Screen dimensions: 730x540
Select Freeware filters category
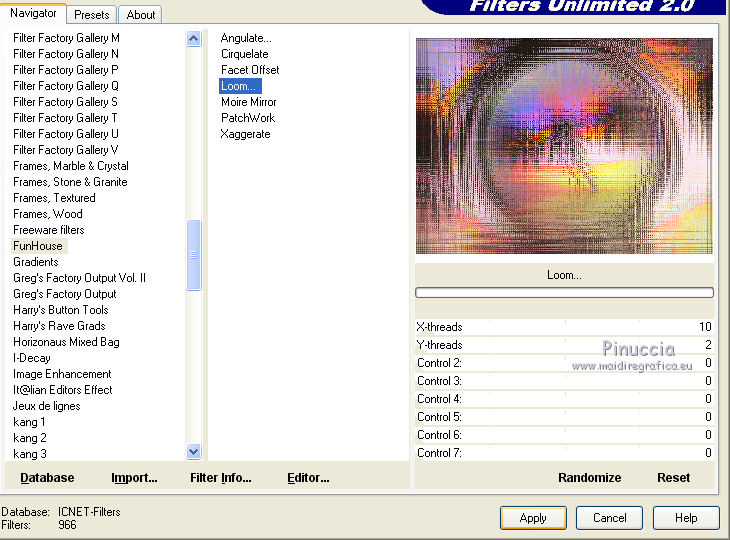click(x=49, y=230)
